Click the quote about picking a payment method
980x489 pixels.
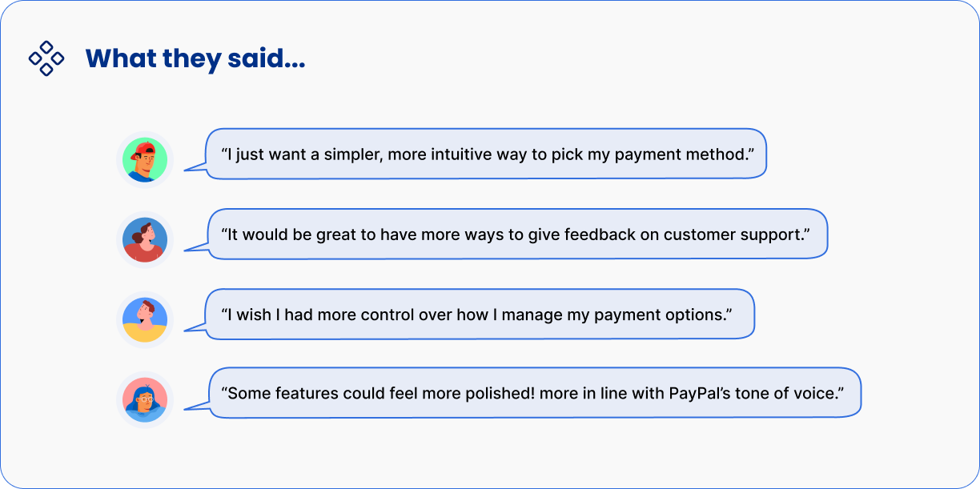coord(487,154)
